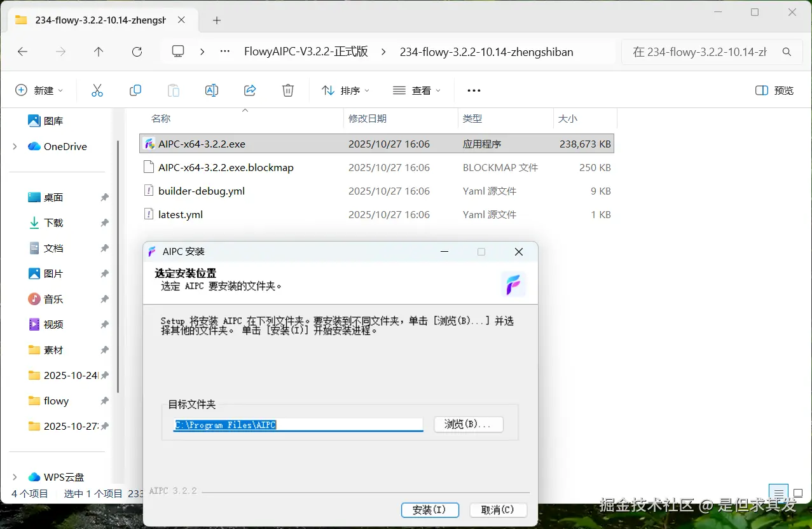Select the Paste icon in the toolbar
Screen dimensions: 812x529
click(x=173, y=90)
